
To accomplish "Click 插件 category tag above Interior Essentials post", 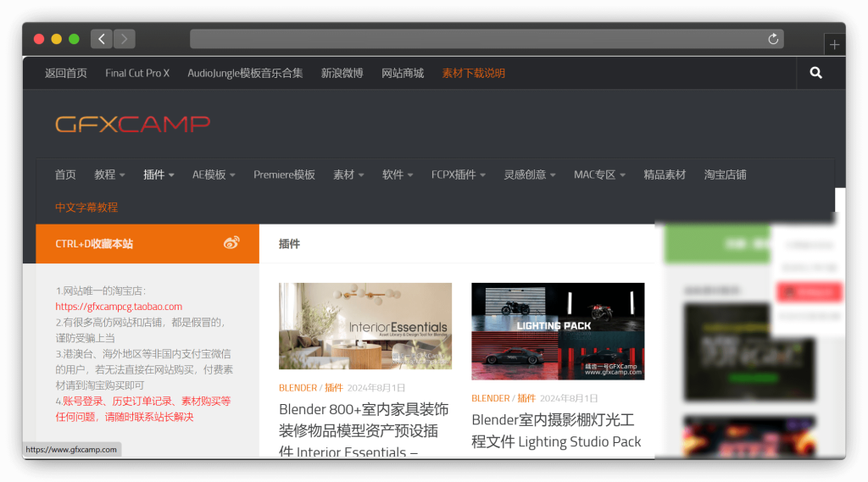I will click(x=334, y=388).
